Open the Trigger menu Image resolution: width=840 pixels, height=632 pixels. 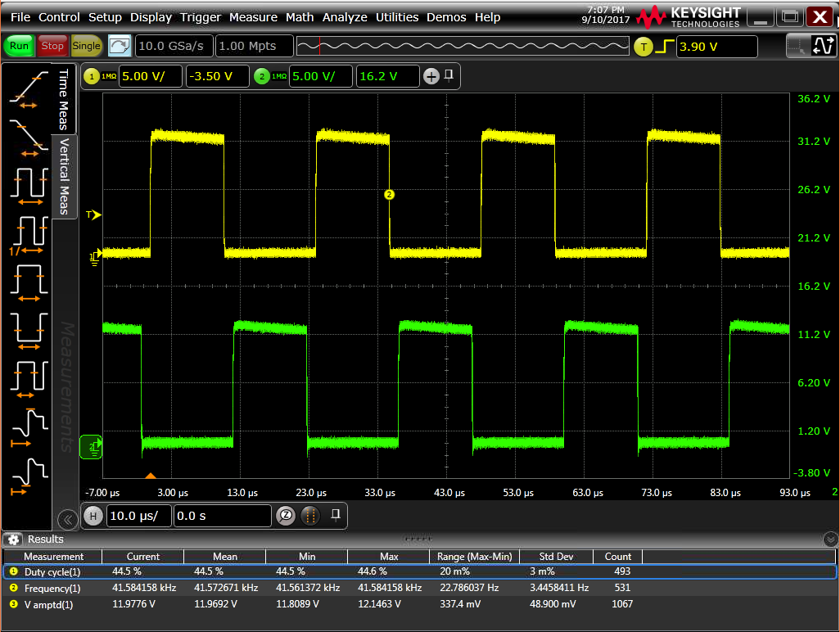coord(201,17)
